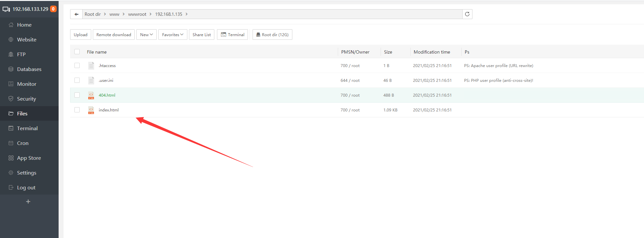Screen dimensions: 644x238
Task: Click the Root dir (12G) button
Action: pyautogui.click(x=272, y=35)
